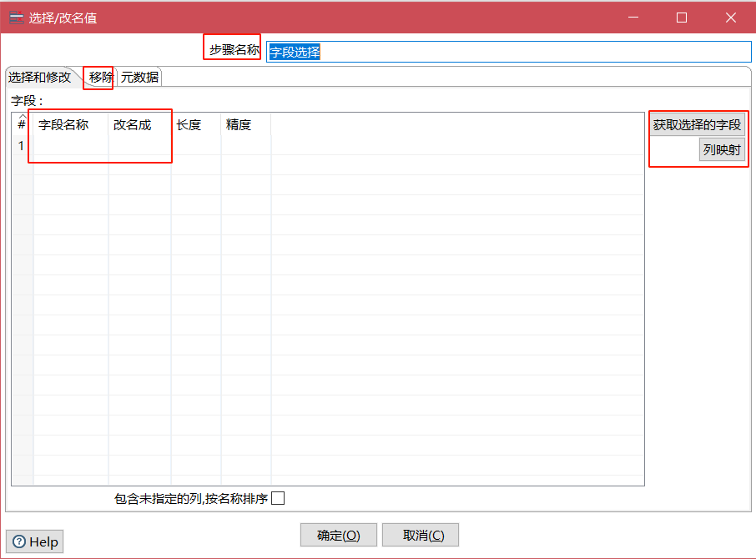Close the 选择/改名值 dialog

click(731, 18)
